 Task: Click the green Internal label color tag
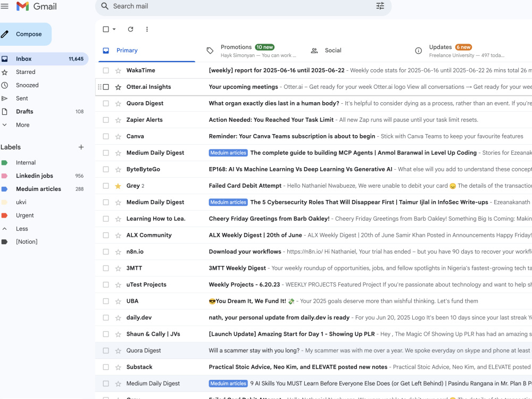pos(4,163)
